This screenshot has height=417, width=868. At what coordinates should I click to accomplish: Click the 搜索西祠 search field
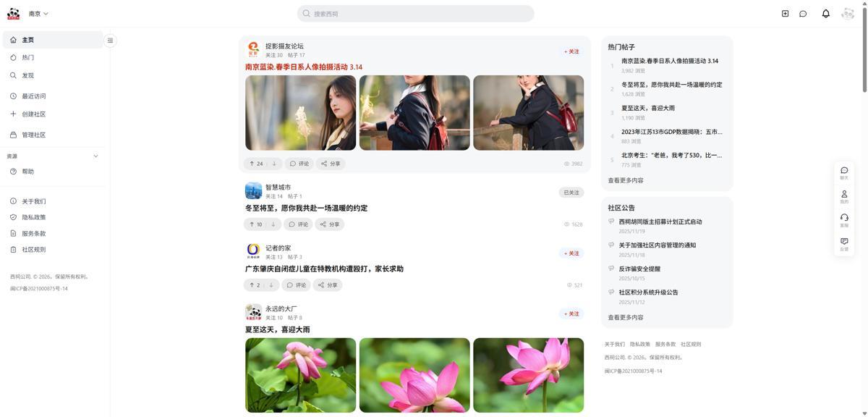point(415,14)
